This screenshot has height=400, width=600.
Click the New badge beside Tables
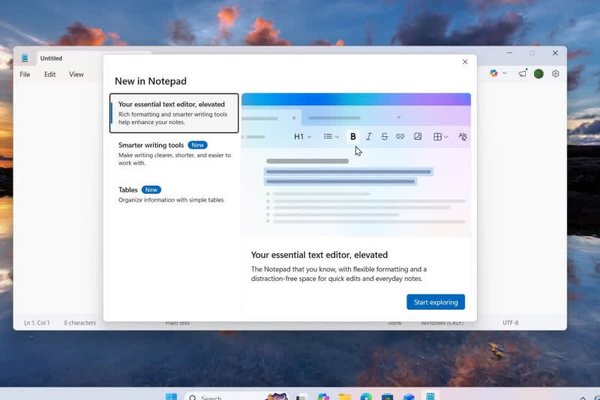point(151,190)
